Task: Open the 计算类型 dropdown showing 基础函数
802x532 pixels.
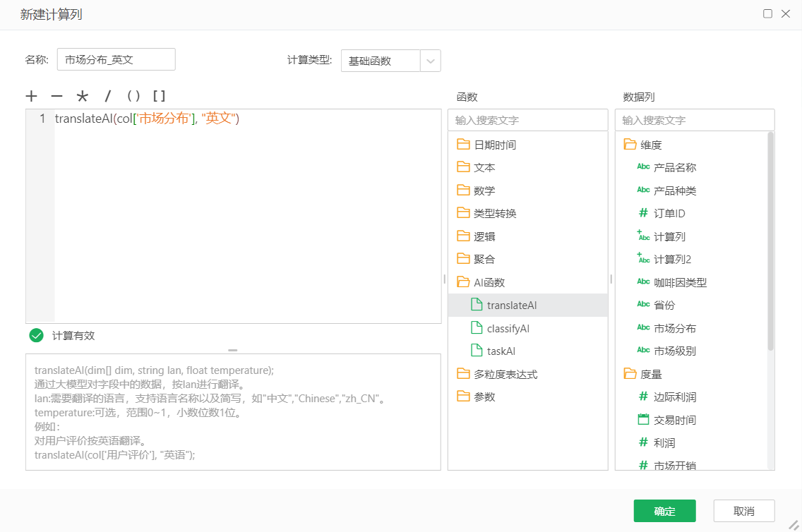Action: (x=431, y=61)
